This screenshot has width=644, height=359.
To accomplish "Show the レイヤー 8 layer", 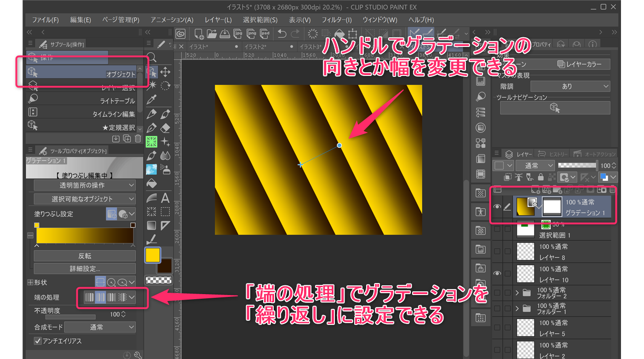I will (x=497, y=251).
